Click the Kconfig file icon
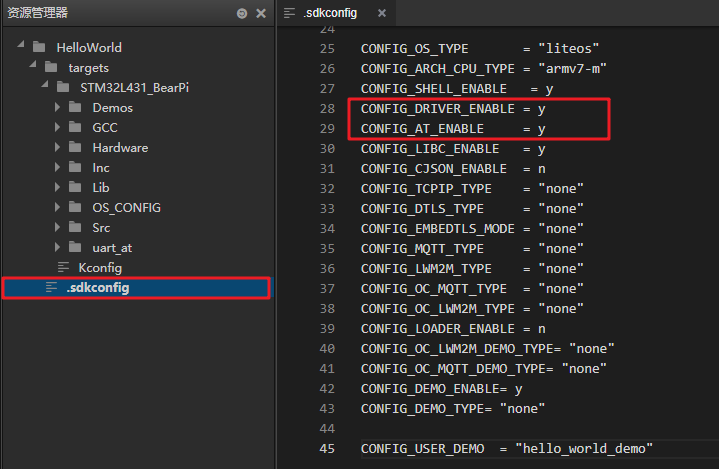Image resolution: width=719 pixels, height=469 pixels. coord(63,267)
